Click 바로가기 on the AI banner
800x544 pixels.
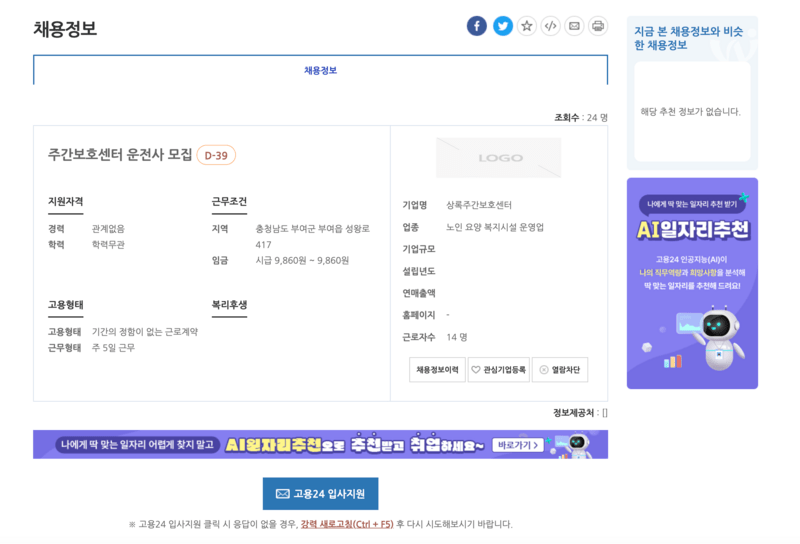point(518,445)
